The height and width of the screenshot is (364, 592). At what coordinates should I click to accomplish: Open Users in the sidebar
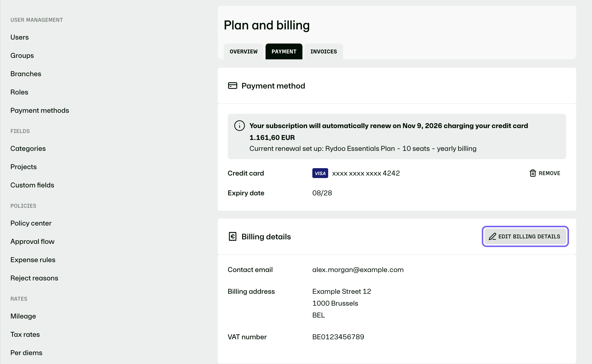(20, 37)
